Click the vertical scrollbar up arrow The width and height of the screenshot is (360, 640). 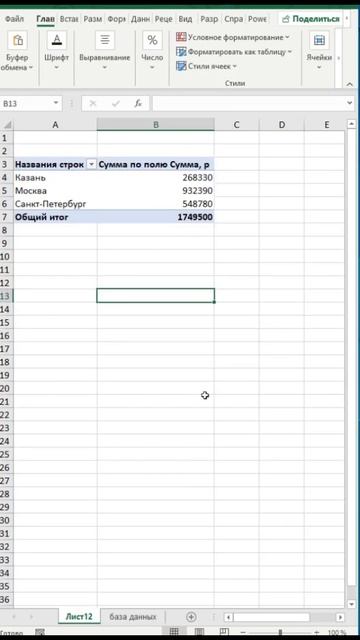[351, 124]
